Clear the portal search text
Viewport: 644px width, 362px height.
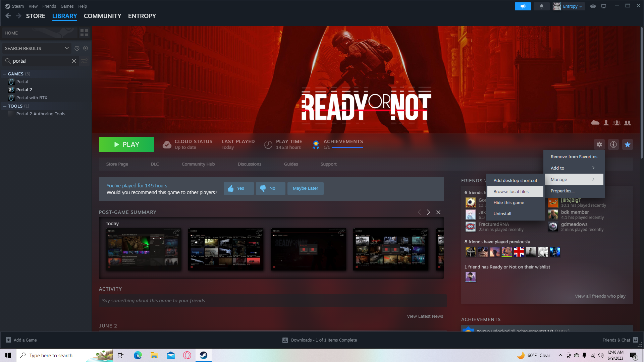(x=74, y=61)
